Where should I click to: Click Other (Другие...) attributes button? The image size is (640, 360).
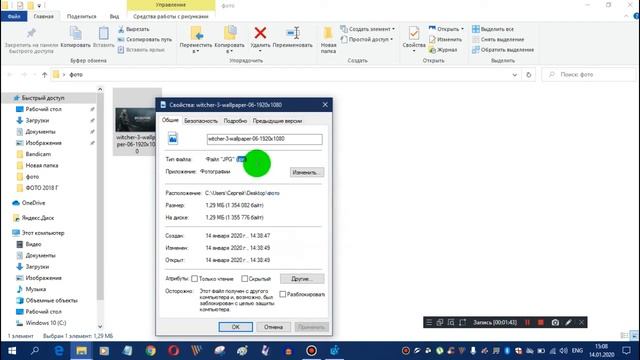coord(302,279)
